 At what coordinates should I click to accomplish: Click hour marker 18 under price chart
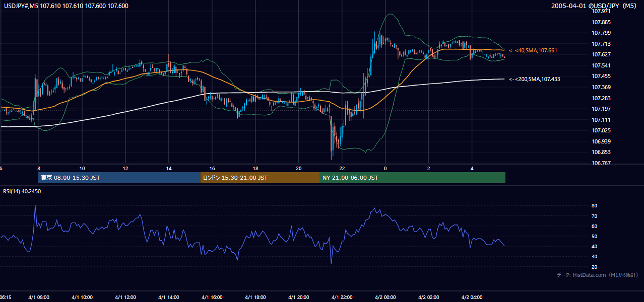click(255, 168)
